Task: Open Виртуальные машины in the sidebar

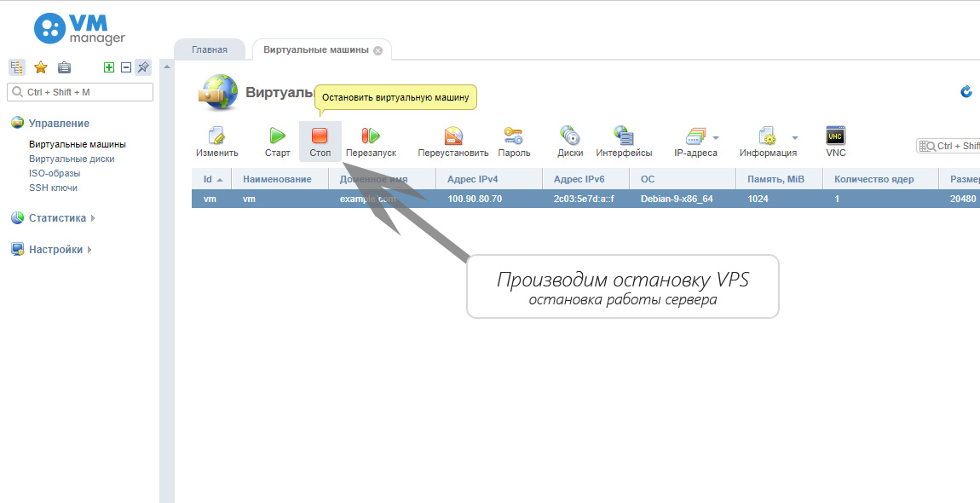Action: coord(78,145)
